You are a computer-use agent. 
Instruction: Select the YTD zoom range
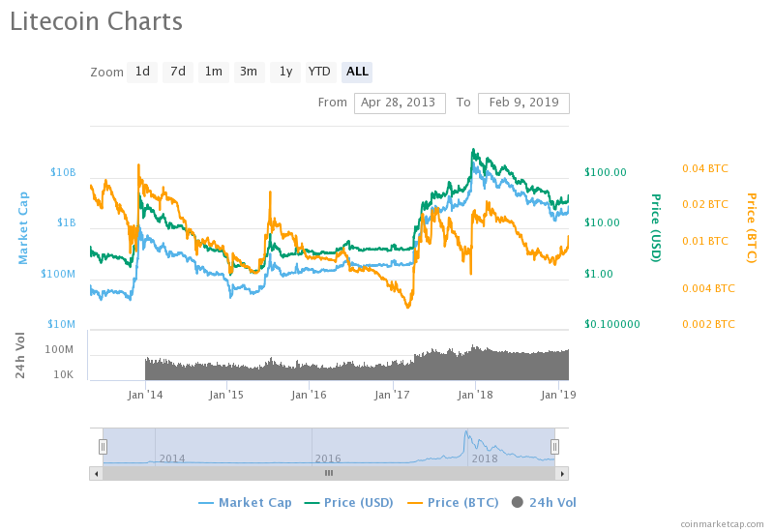pyautogui.click(x=319, y=72)
